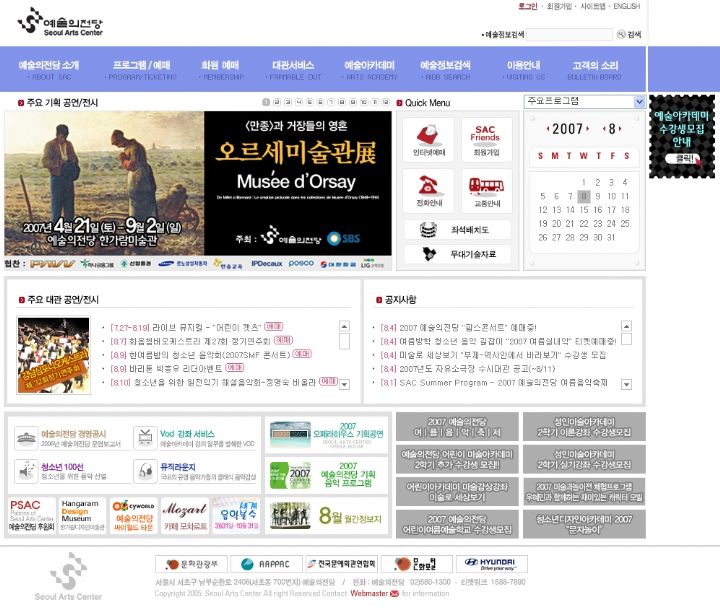
Task: Click the search magnifier 검색 icon
Action: click(x=621, y=34)
